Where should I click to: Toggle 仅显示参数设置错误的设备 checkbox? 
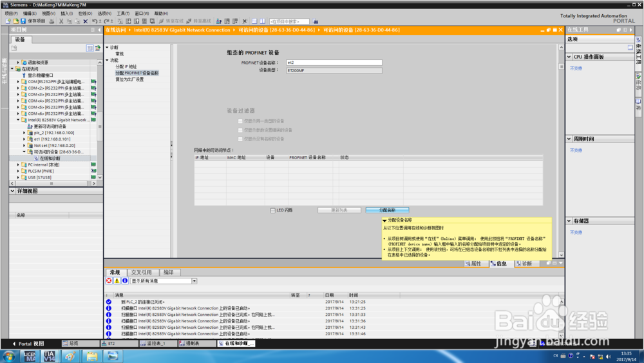240,130
